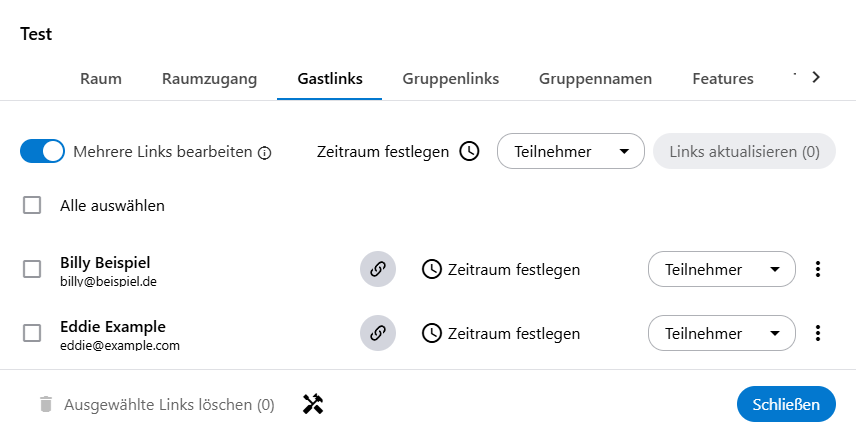Image resolution: width=856 pixels, height=434 pixels.
Task: Switch to the Raumzugang tab
Action: [209, 79]
